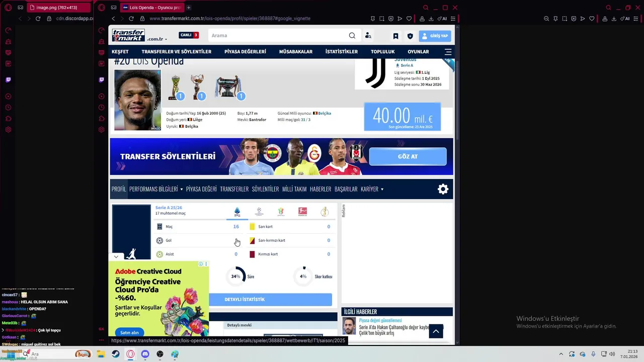
Task: Switch to the Lois Openda browser tab
Action: click(151, 8)
